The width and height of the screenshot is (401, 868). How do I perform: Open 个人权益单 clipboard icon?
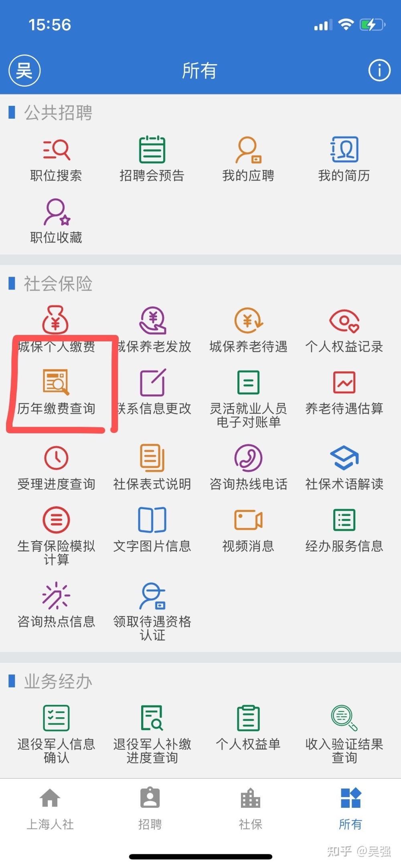pos(248,718)
